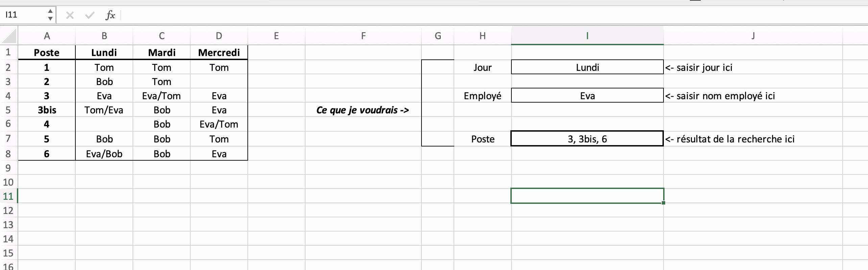Click the Insert Function fx icon
The width and height of the screenshot is (868, 270).
(x=110, y=15)
